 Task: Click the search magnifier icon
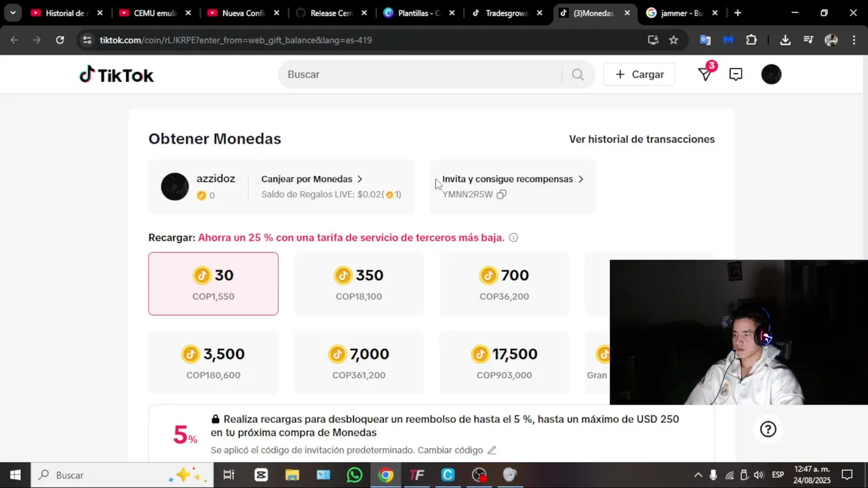(578, 75)
